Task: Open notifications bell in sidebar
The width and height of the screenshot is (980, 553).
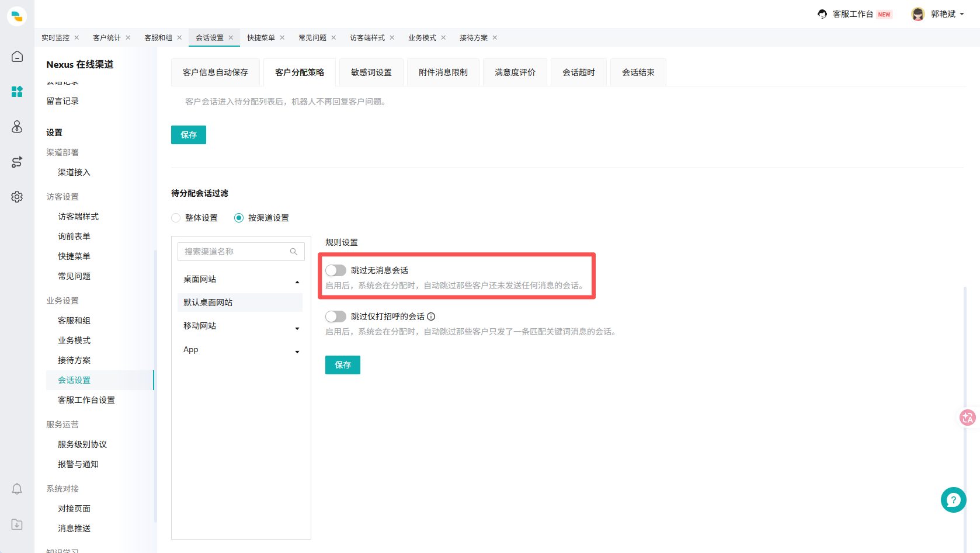Action: pos(17,489)
